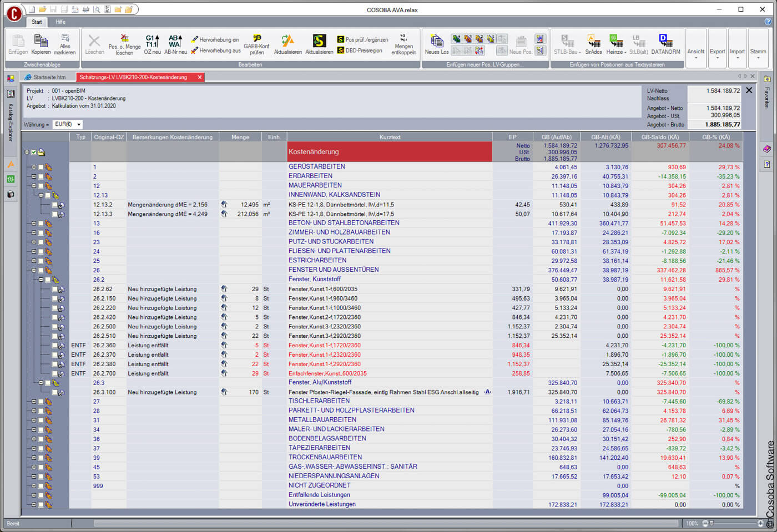Uncheck the green root checkbox in the tree
This screenshot has height=532, width=777.
(x=34, y=152)
